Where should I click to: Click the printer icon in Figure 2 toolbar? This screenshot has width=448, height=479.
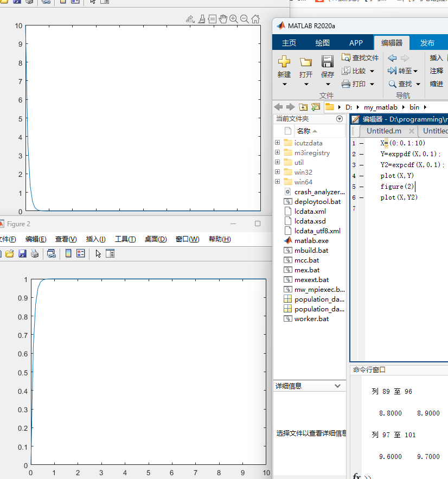click(35, 253)
